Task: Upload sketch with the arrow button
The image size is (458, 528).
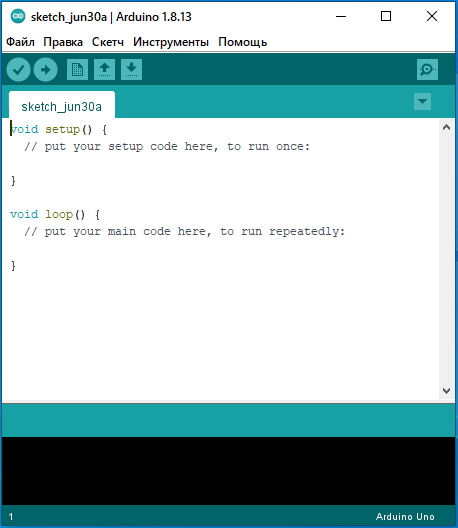Action: click(x=45, y=70)
